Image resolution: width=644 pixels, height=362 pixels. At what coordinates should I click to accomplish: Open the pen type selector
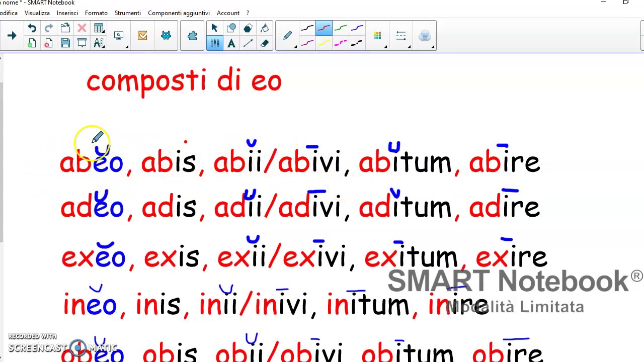[x=287, y=36]
